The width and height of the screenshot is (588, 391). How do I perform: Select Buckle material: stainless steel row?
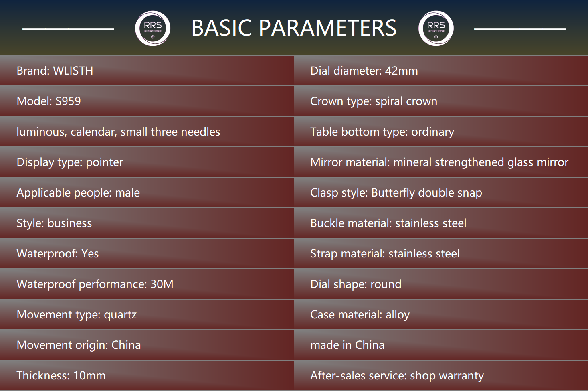tap(388, 223)
